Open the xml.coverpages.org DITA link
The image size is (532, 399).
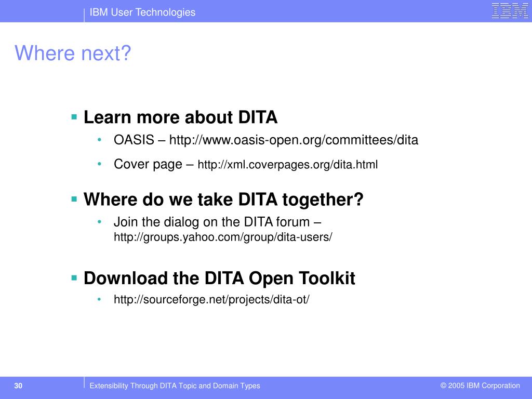pyautogui.click(x=287, y=165)
